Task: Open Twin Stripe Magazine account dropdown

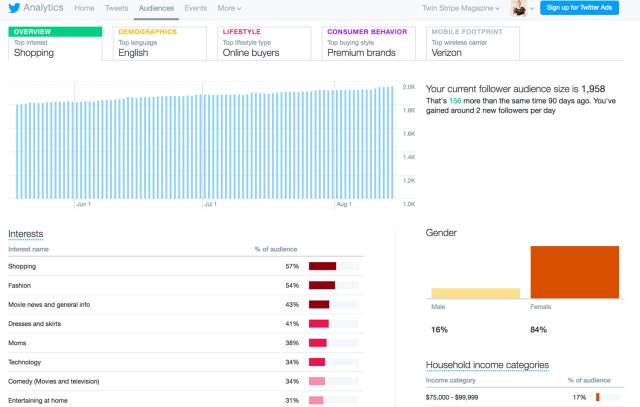Action: (461, 8)
